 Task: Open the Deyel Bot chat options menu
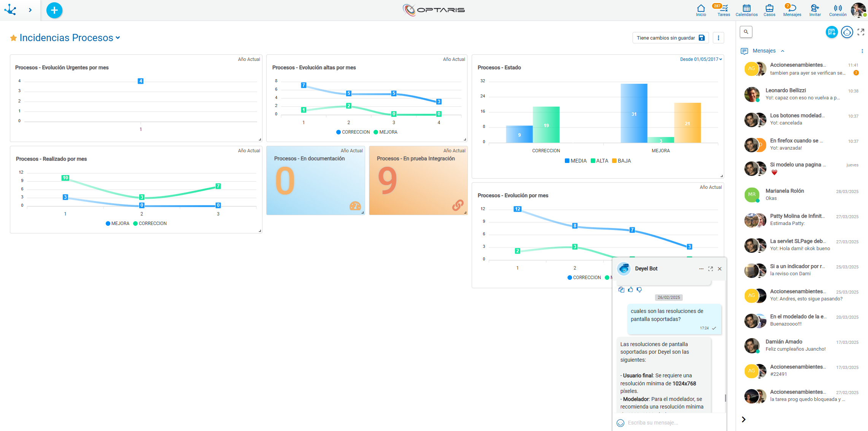tap(701, 269)
